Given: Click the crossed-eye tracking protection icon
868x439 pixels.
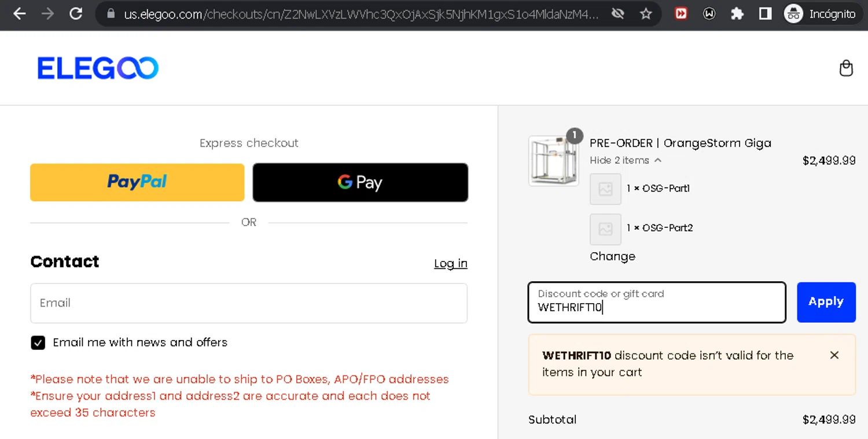Looking at the screenshot, I should coord(618,14).
